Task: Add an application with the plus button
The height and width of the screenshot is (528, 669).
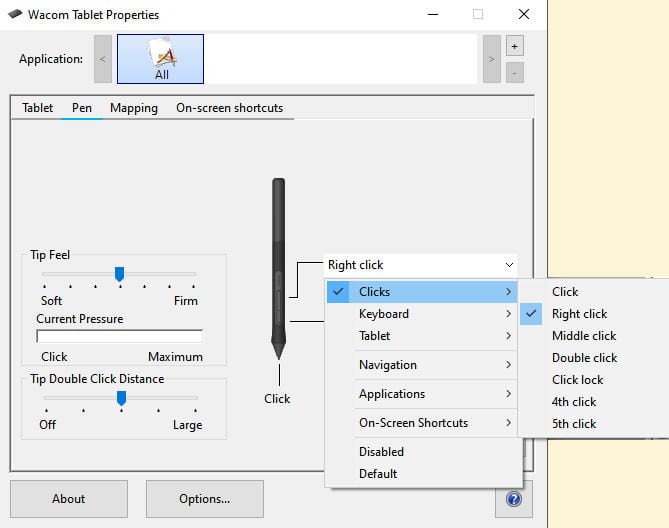Action: point(515,46)
